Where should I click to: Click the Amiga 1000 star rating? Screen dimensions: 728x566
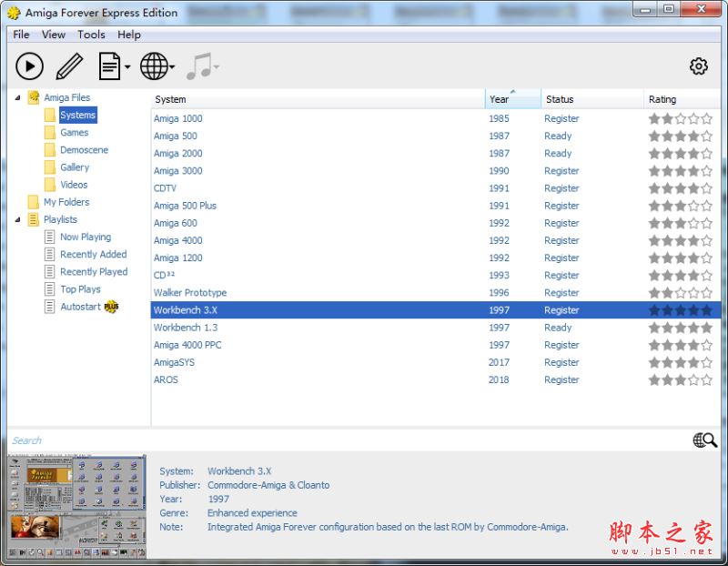[x=680, y=118]
